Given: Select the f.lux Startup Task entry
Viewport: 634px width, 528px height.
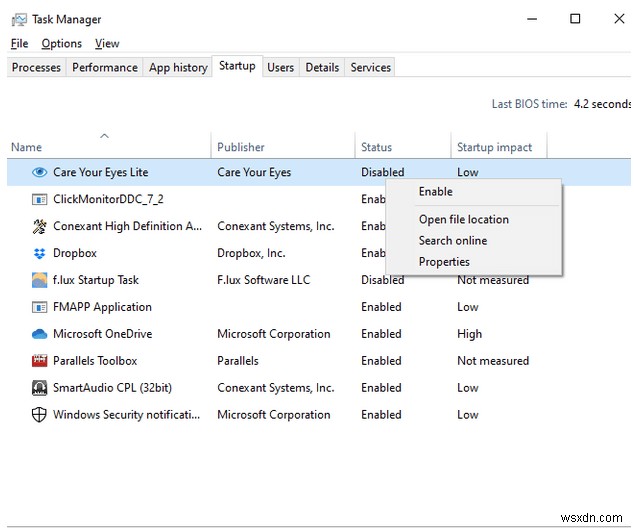Looking at the screenshot, I should (x=96, y=280).
